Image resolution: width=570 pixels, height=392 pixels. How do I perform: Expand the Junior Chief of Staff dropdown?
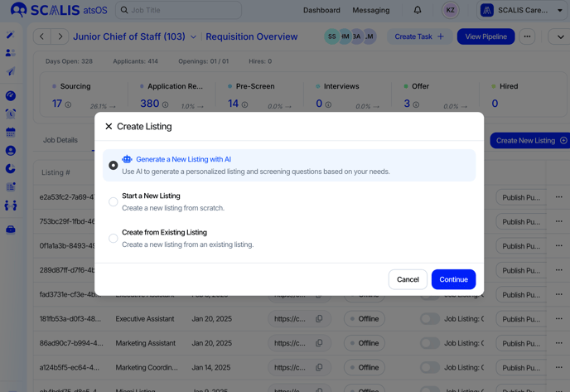[x=194, y=37]
